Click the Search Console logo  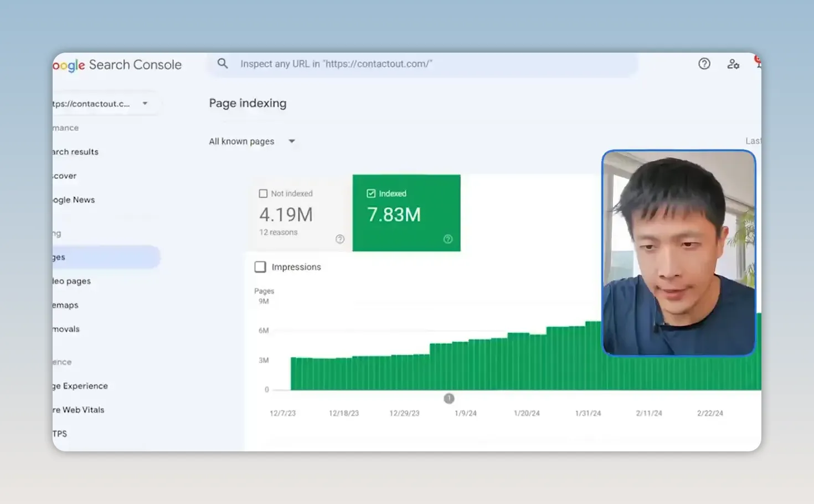[117, 65]
